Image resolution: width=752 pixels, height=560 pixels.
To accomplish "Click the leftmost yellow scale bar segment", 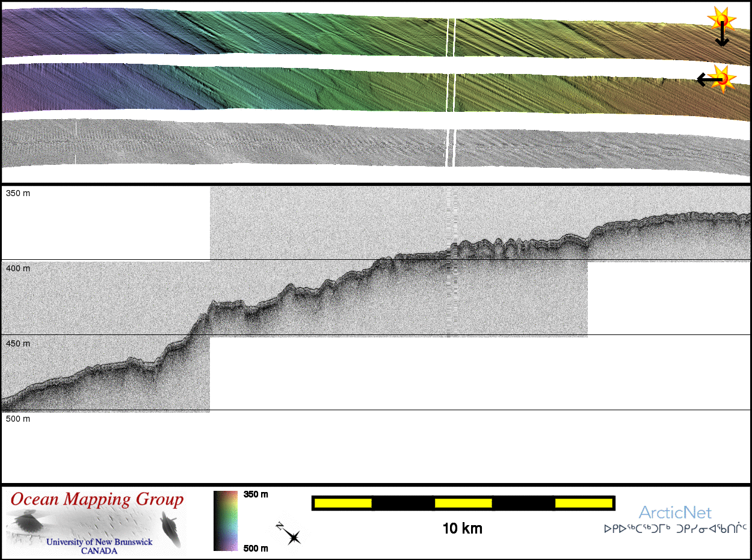I will (342, 503).
